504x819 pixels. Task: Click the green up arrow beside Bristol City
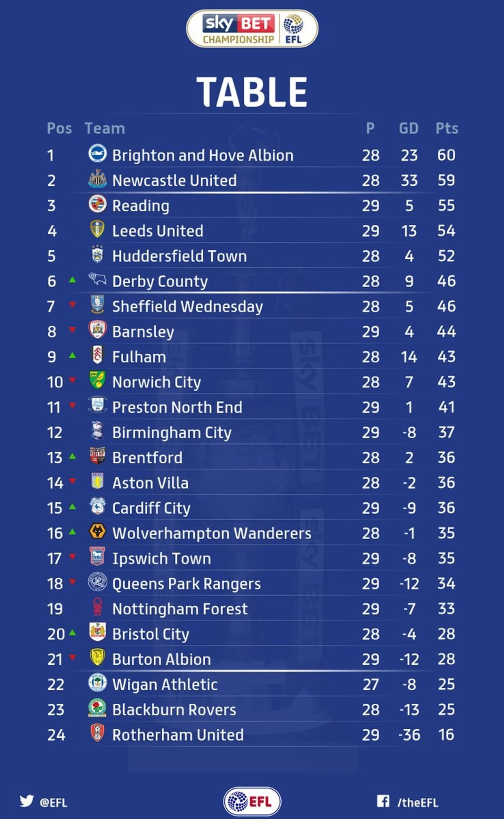point(72,633)
